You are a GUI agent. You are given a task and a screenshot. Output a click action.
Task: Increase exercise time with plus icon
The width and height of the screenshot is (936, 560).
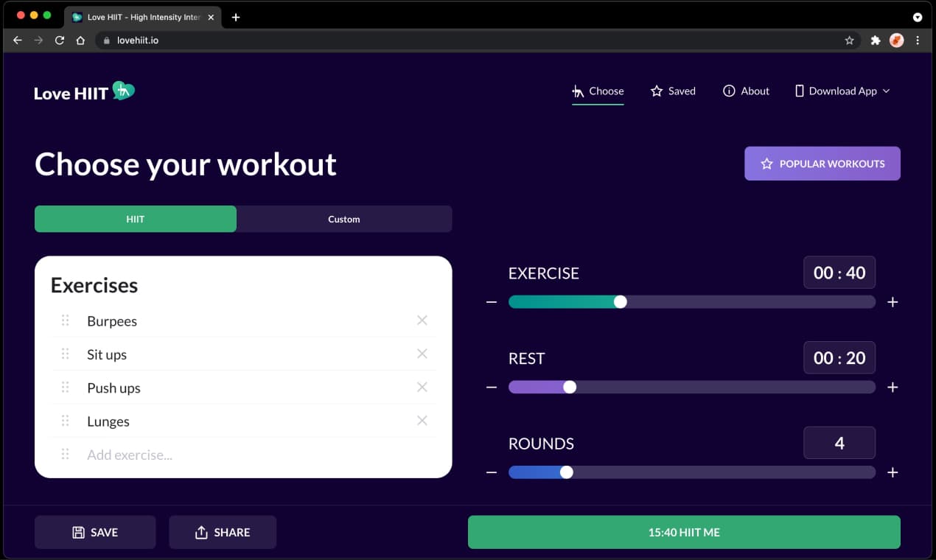[893, 302]
